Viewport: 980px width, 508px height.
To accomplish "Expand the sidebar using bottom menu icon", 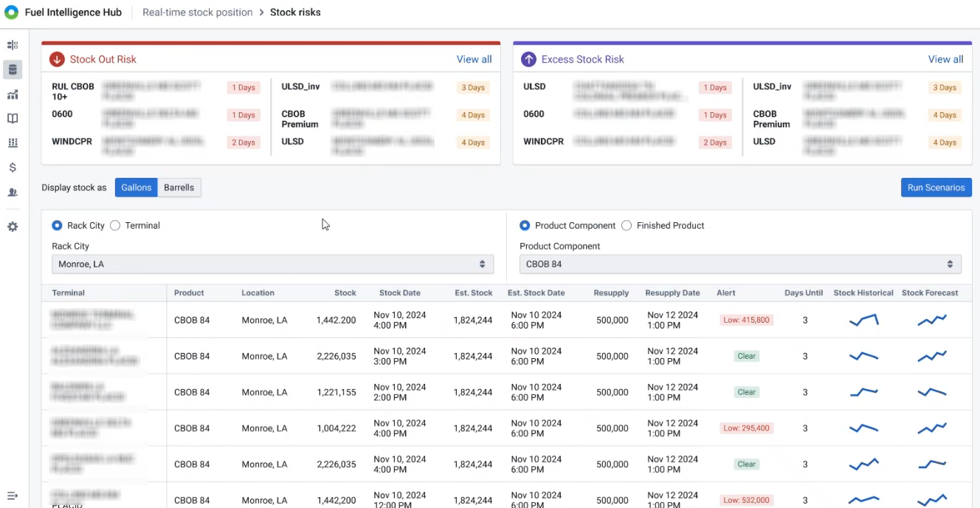I will click(x=13, y=495).
